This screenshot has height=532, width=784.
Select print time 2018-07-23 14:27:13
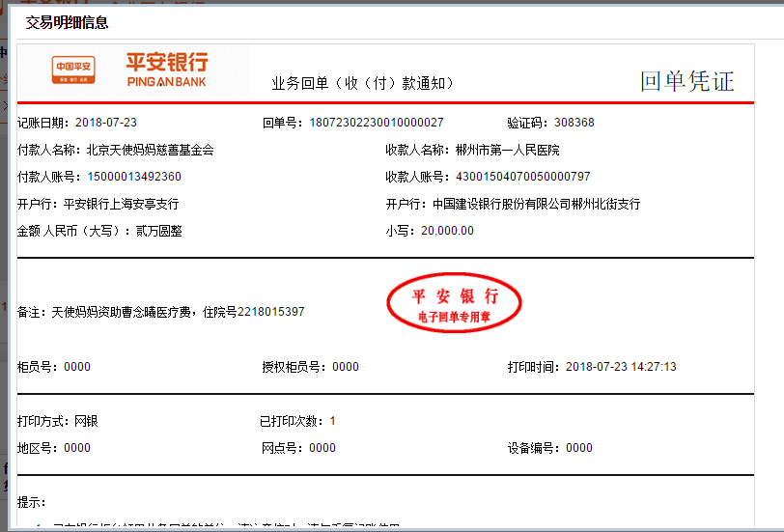tap(621, 367)
